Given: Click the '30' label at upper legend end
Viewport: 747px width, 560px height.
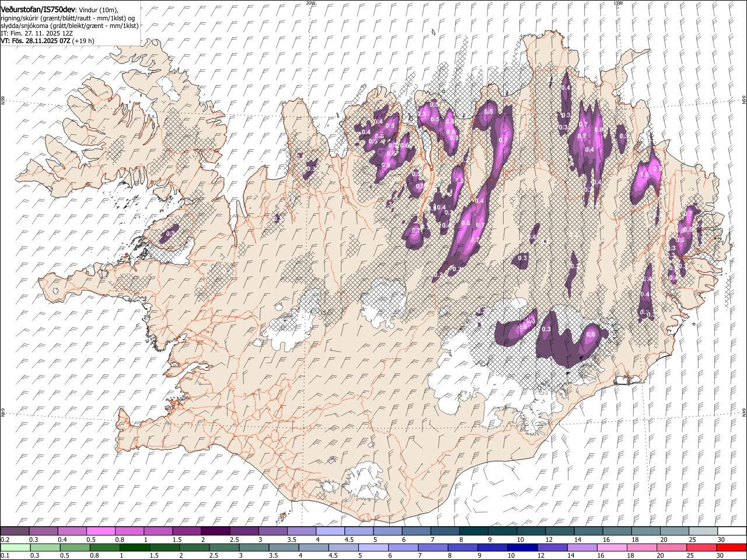Looking at the screenshot, I should pos(721,540).
